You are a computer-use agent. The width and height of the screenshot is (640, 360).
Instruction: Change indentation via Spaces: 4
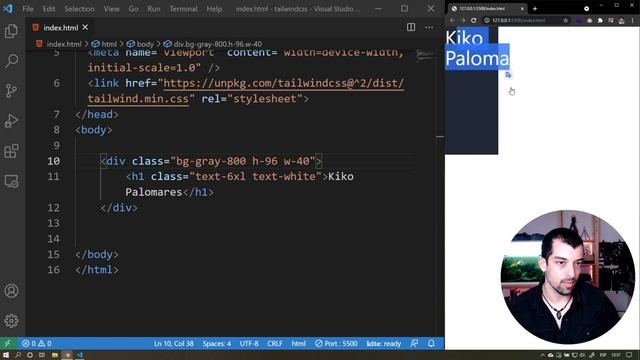pos(217,343)
